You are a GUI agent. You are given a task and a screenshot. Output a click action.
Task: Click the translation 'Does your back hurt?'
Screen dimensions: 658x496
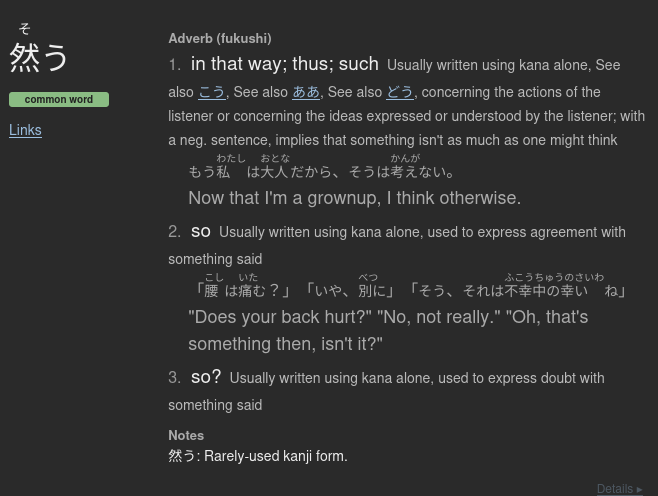point(280,317)
